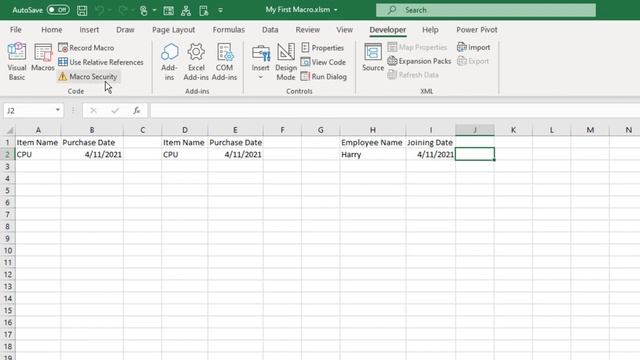Click the Insert Function fx icon
640x360 pixels.
137,111
